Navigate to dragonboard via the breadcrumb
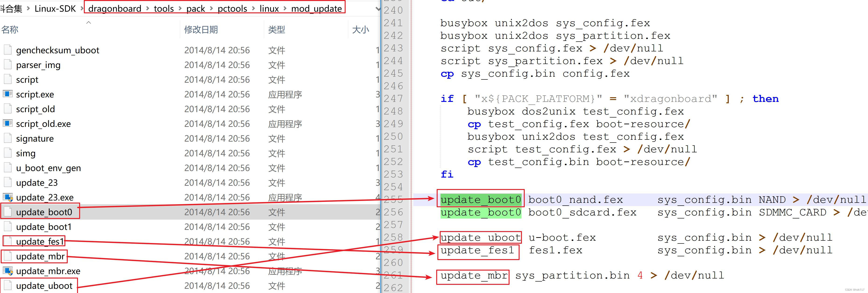 pos(114,9)
